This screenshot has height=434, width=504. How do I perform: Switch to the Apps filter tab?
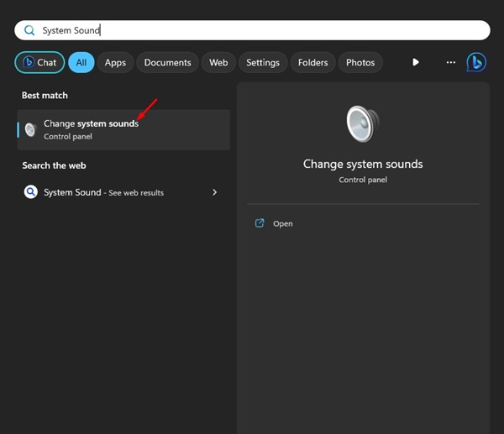tap(115, 62)
